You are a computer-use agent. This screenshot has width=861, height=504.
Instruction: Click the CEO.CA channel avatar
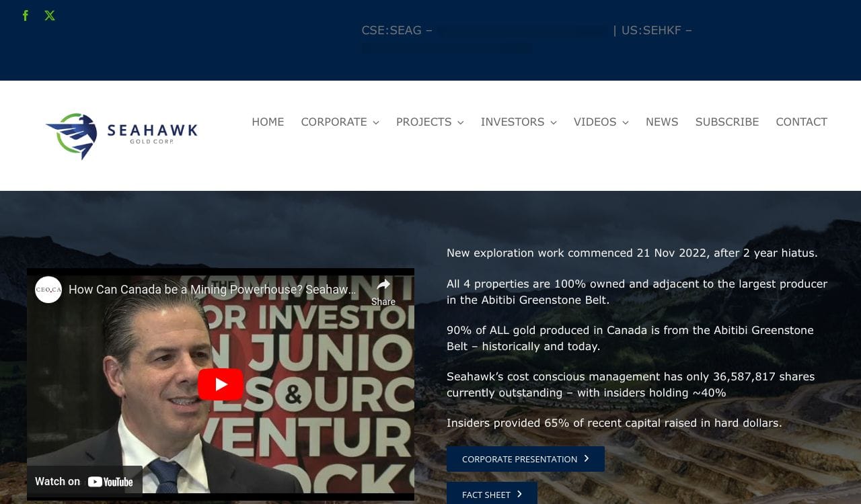click(48, 290)
